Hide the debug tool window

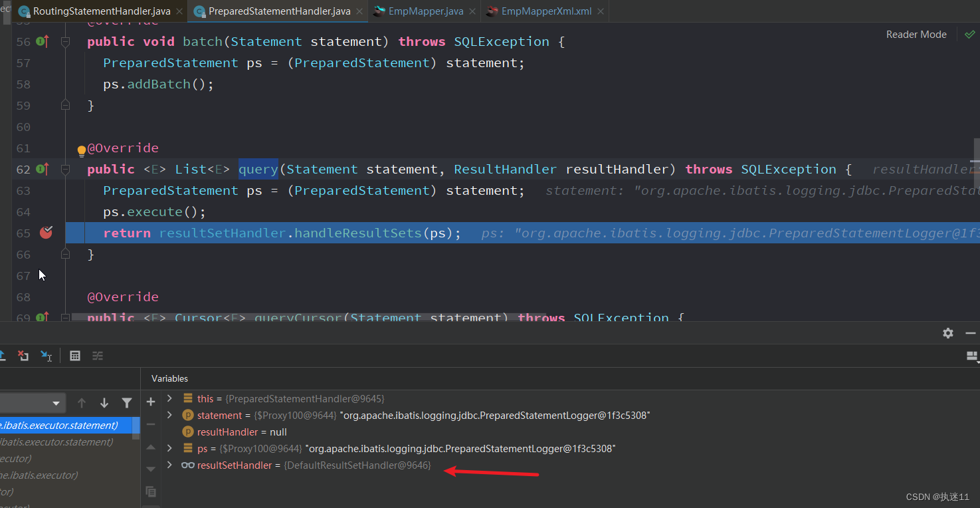(x=971, y=333)
